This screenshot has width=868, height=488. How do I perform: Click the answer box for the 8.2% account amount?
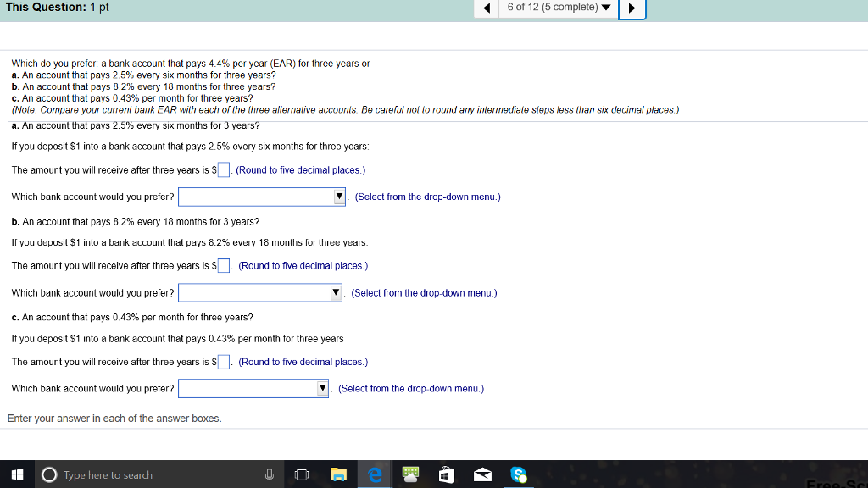click(x=222, y=265)
